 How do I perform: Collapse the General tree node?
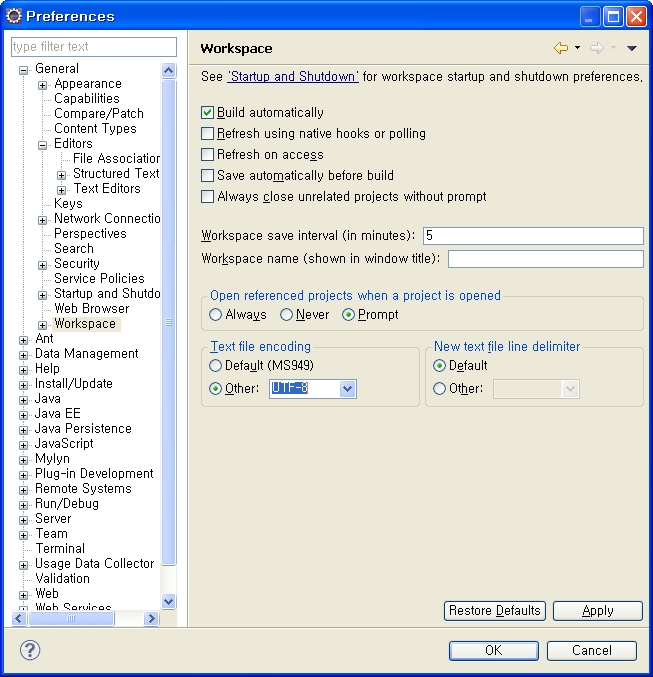(24, 69)
